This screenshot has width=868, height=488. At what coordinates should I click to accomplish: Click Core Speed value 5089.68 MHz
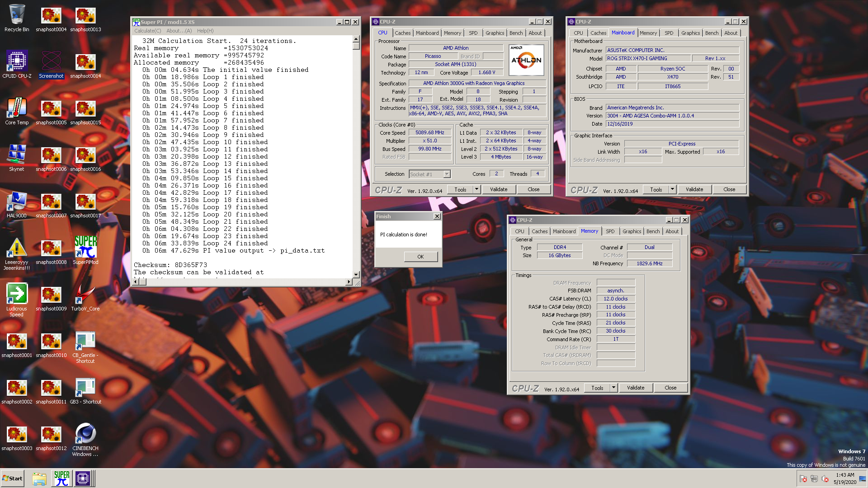[430, 132]
